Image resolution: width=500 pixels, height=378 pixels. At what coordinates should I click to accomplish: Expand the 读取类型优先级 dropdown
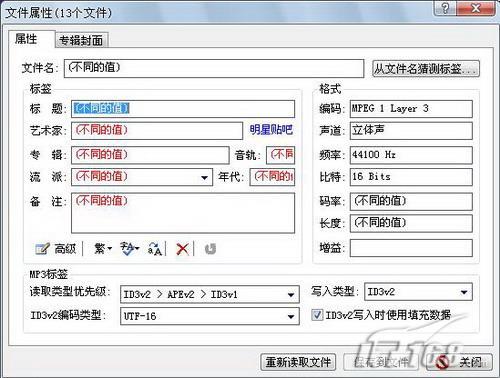pyautogui.click(x=291, y=295)
